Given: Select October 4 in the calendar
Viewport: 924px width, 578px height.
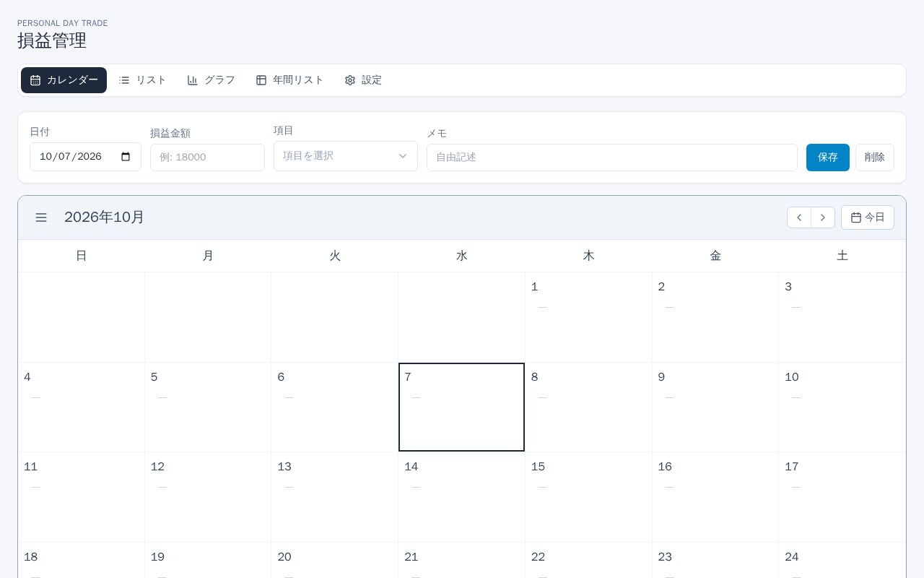Looking at the screenshot, I should [82, 407].
